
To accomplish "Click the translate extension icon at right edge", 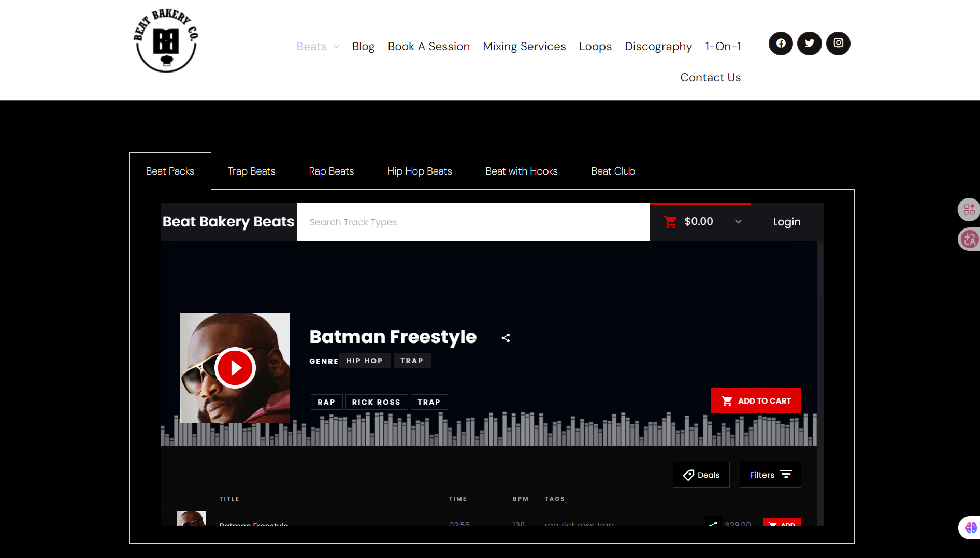I will click(x=969, y=239).
